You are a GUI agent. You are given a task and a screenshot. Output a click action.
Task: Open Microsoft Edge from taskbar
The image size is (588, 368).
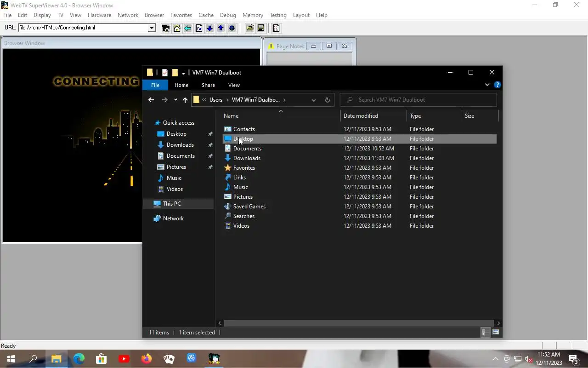point(79,359)
